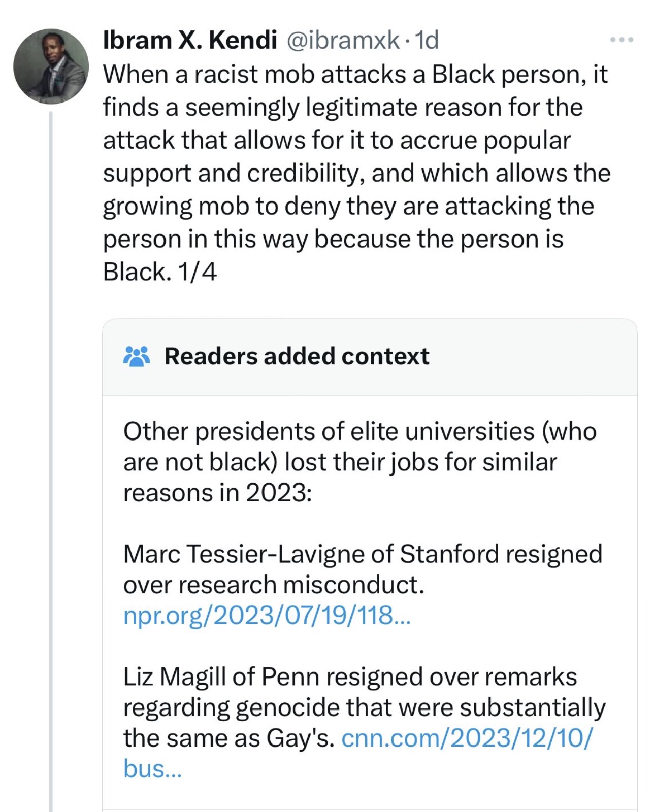The width and height of the screenshot is (654, 812).
Task: Open the note's Marc Tessier-Lavigne paragraph
Action: (x=363, y=585)
